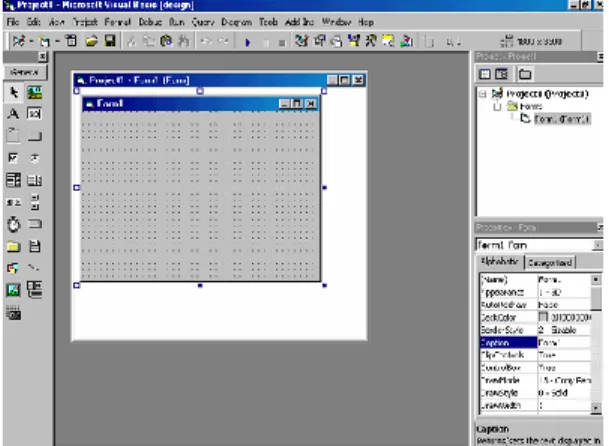Select the Data control tool

click(x=35, y=290)
